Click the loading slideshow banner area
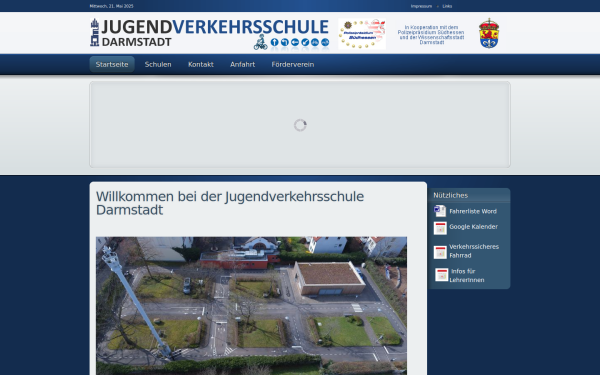 tap(300, 124)
